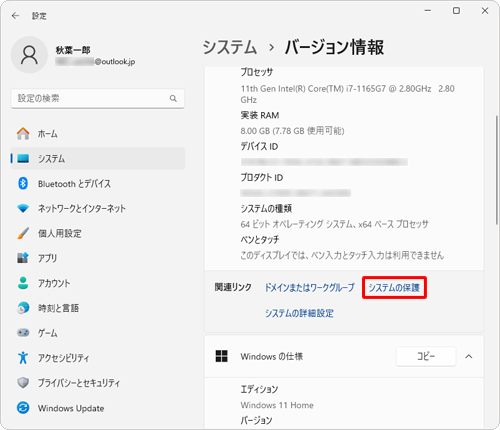Click the システム monitor icon

pyautogui.click(x=23, y=158)
